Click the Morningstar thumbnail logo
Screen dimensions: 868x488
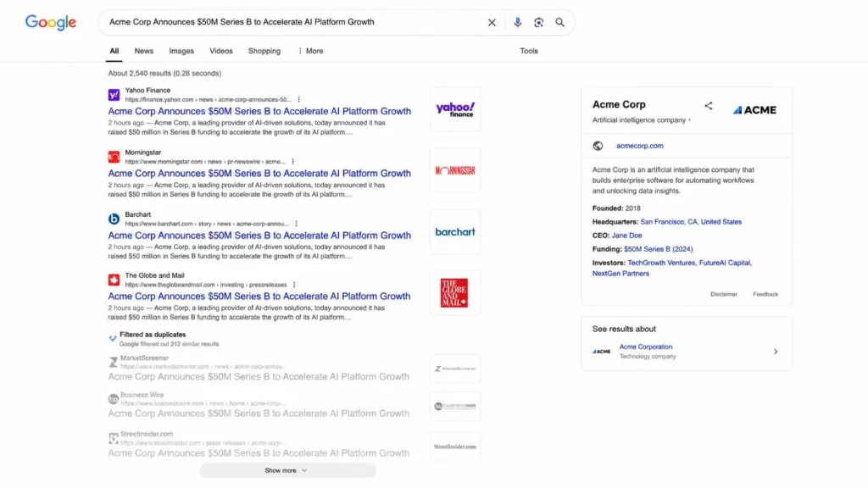(455, 170)
